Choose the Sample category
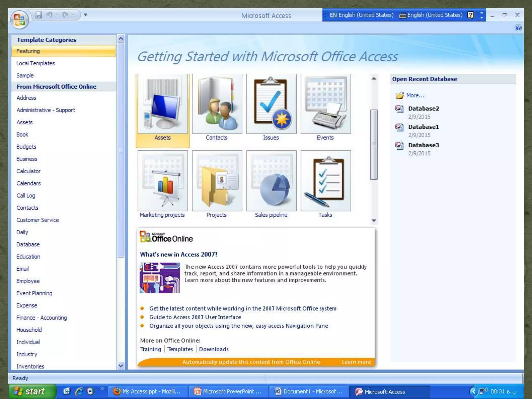Image resolution: width=532 pixels, height=399 pixels. tap(25, 76)
